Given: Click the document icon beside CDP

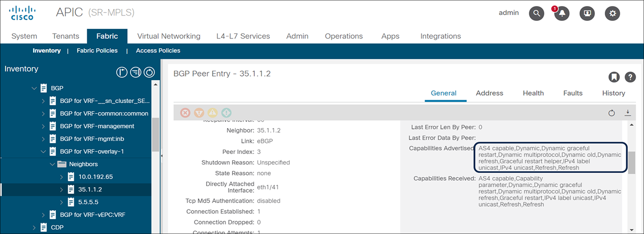Looking at the screenshot, I should pos(44,227).
